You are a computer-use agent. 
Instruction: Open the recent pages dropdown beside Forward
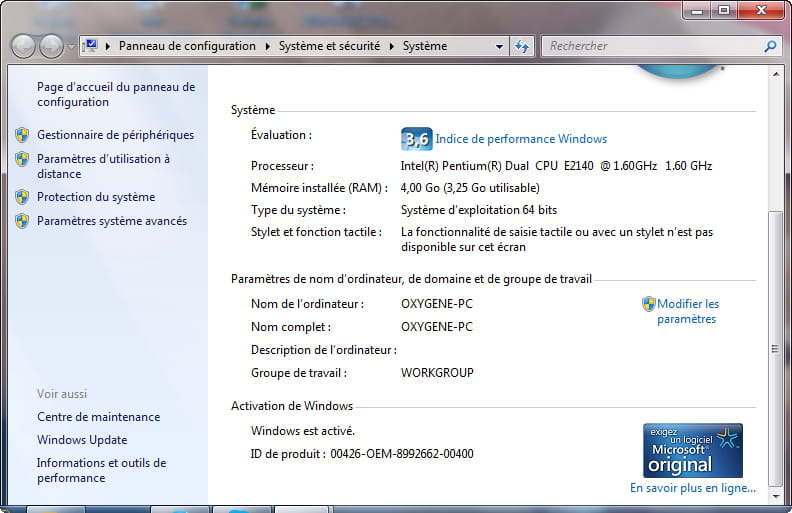71,47
